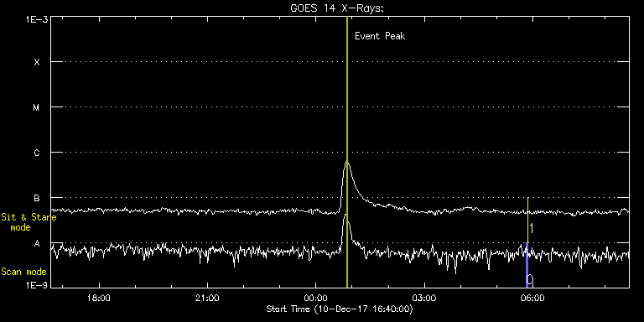Click the '06:00' time axis label
This screenshot has width=644, height=322.
click(x=532, y=298)
